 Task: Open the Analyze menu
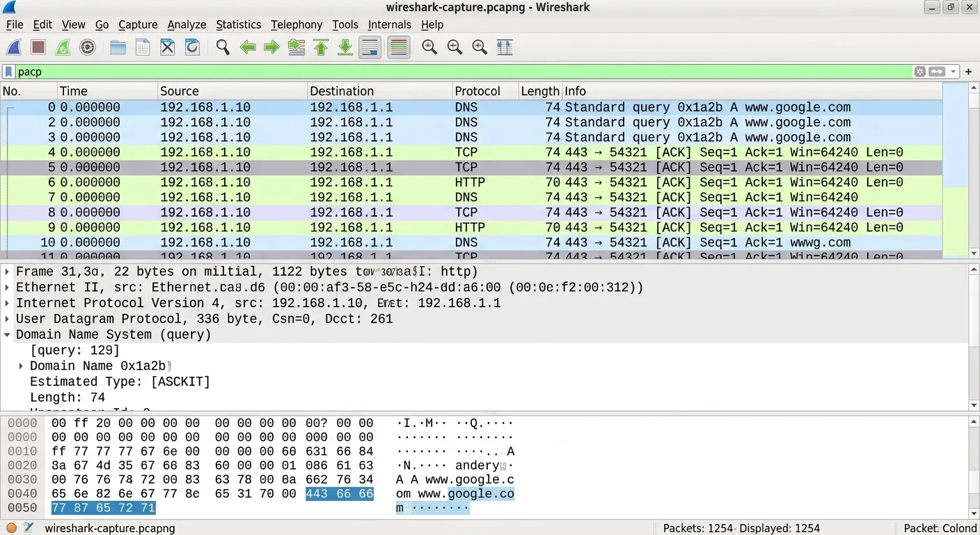pyautogui.click(x=187, y=24)
